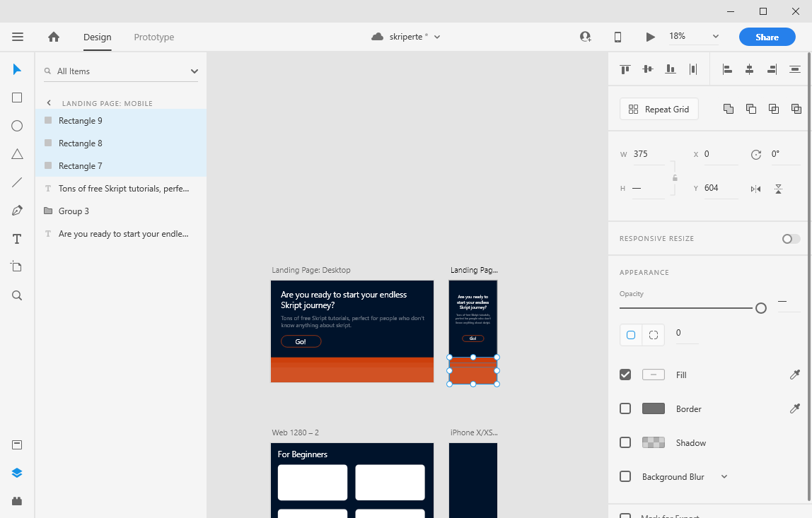Open the hamburger main menu
Screen dimensions: 812x518
pyautogui.click(x=18, y=37)
